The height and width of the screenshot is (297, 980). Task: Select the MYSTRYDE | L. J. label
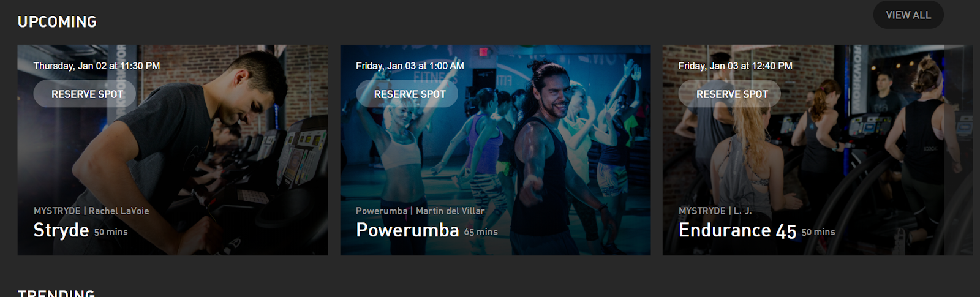click(x=715, y=211)
